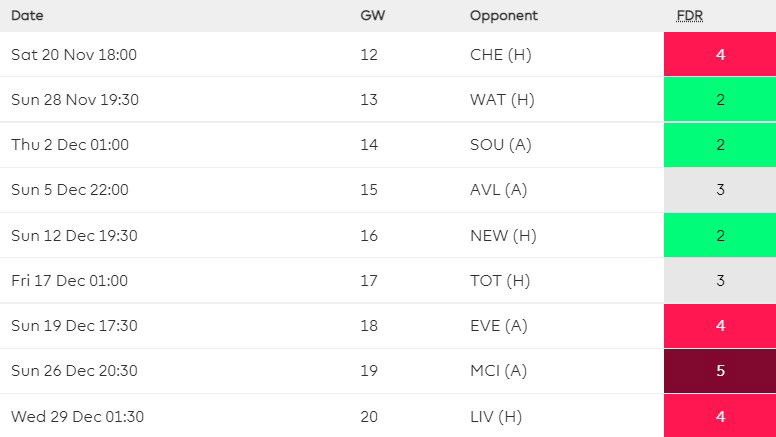This screenshot has width=776, height=437.
Task: Click the Date column header
Action: (27, 16)
